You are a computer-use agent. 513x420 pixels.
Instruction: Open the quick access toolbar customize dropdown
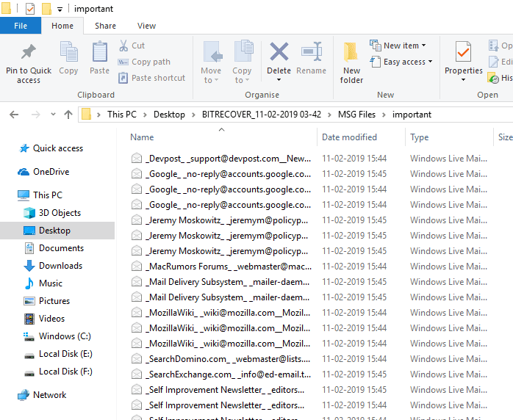(60, 9)
